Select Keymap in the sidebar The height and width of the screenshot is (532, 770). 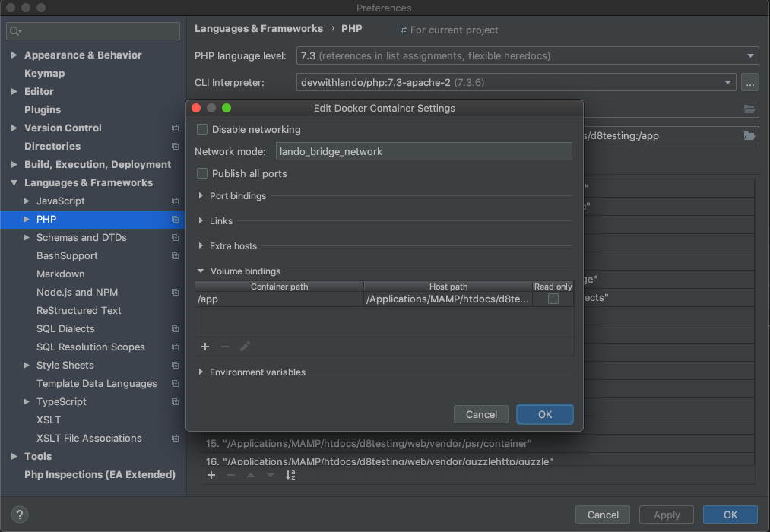[45, 74]
